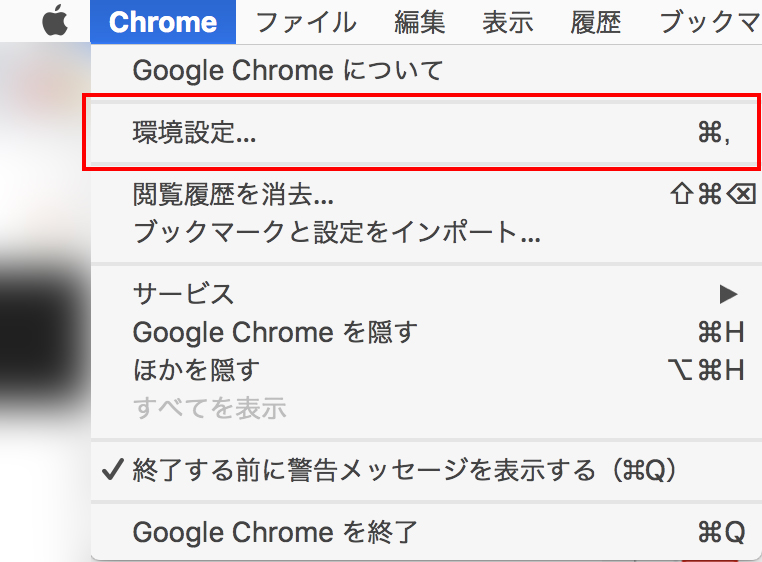Open the truncated ブックマ bookmarks menu
This screenshot has width=762, height=562.
point(709,22)
